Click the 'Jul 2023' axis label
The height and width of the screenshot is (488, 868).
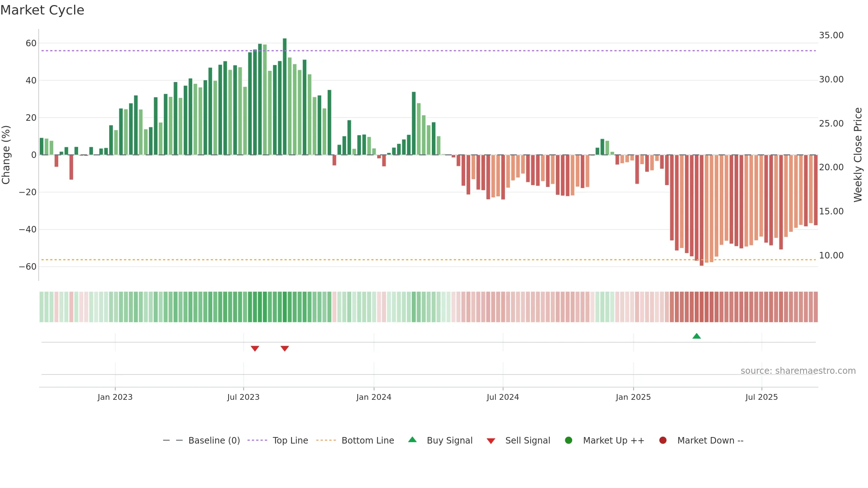(243, 397)
